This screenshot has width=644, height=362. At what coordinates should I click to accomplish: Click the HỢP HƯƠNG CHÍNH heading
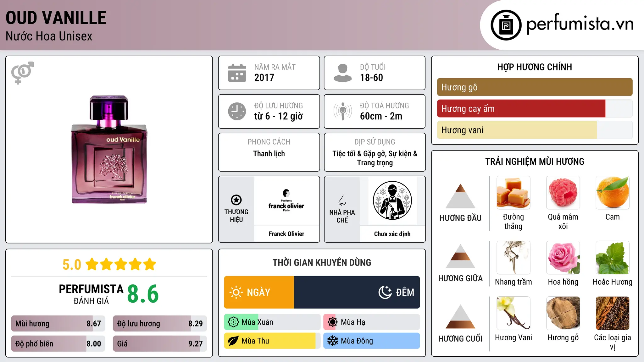tap(535, 67)
